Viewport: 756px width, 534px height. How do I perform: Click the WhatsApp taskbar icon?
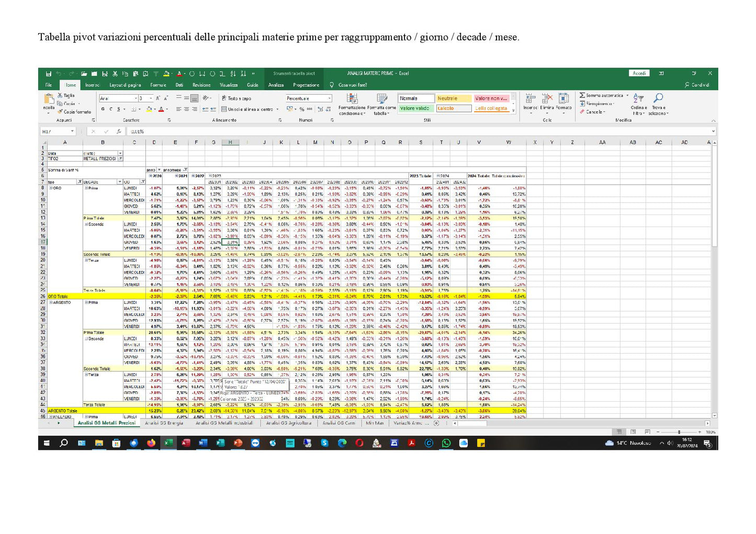click(x=446, y=443)
